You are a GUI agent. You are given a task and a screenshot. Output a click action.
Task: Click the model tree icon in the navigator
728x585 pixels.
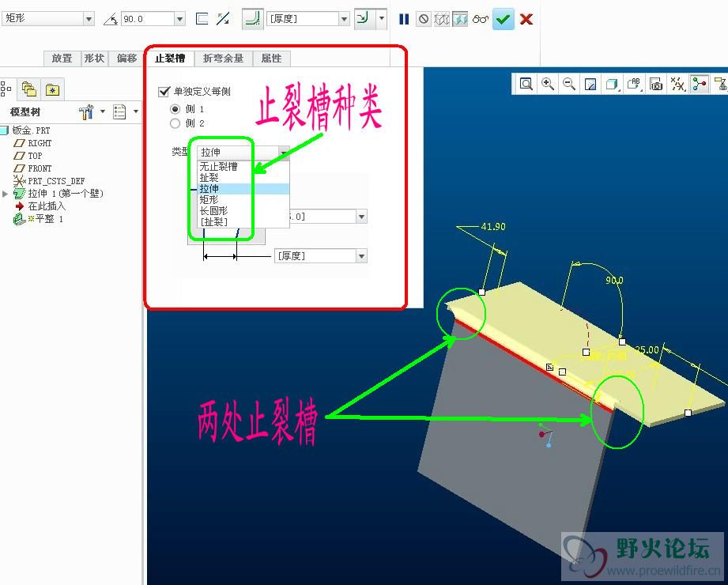pos(6,89)
